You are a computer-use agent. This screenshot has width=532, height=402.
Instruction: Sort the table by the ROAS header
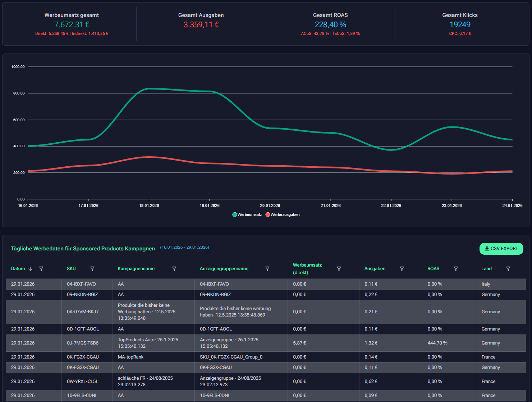coord(433,269)
